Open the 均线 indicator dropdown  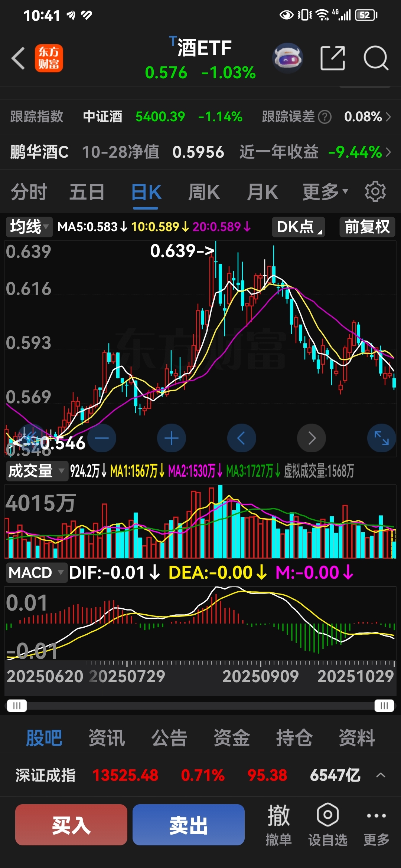[29, 227]
